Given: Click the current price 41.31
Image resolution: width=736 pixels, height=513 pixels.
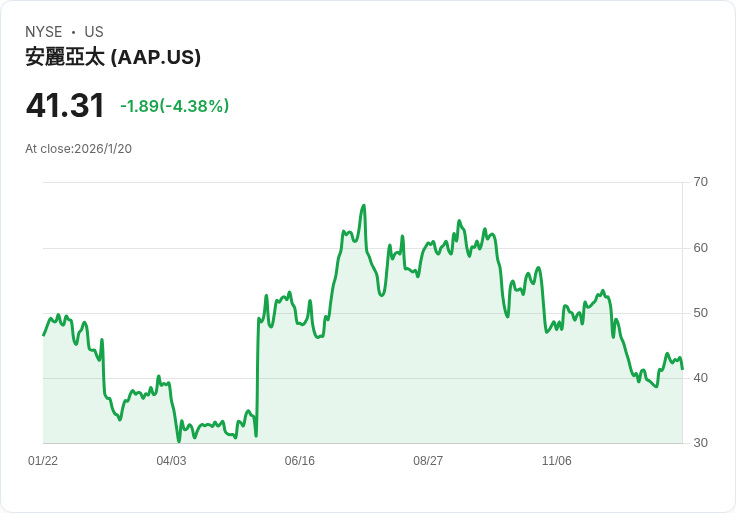Looking at the screenshot, I should [65, 105].
